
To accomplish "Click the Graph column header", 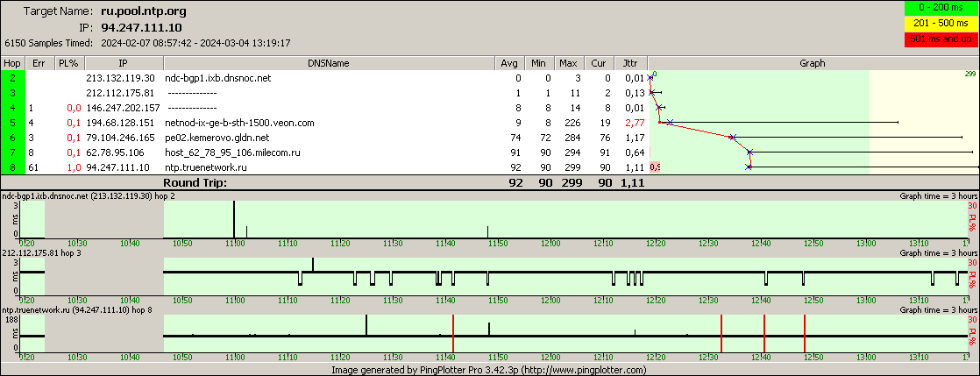I will click(x=813, y=63).
